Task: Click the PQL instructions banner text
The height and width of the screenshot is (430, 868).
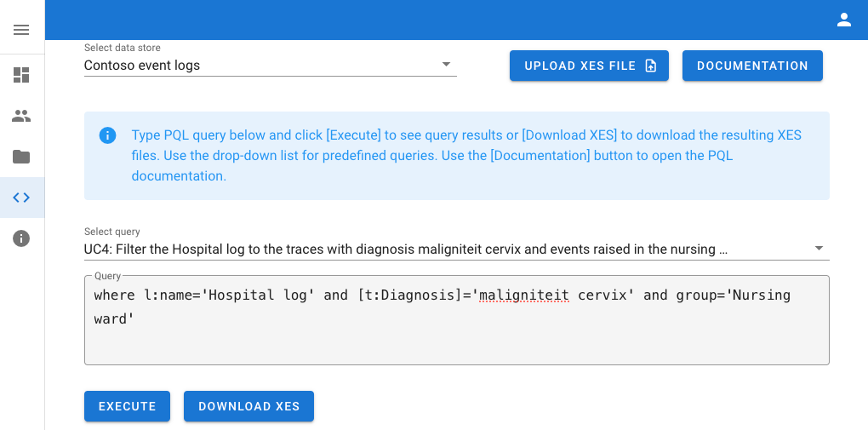Action: click(466, 156)
